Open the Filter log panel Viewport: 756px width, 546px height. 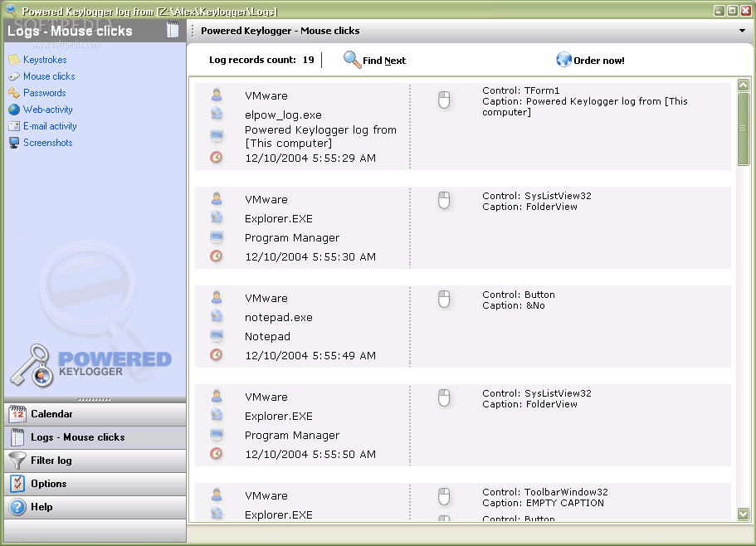tap(95, 461)
